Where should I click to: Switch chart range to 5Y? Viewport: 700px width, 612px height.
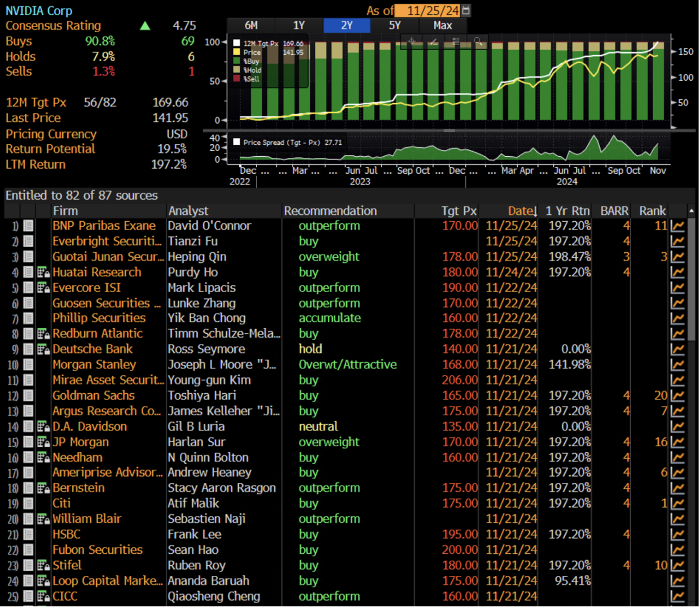tap(395, 25)
